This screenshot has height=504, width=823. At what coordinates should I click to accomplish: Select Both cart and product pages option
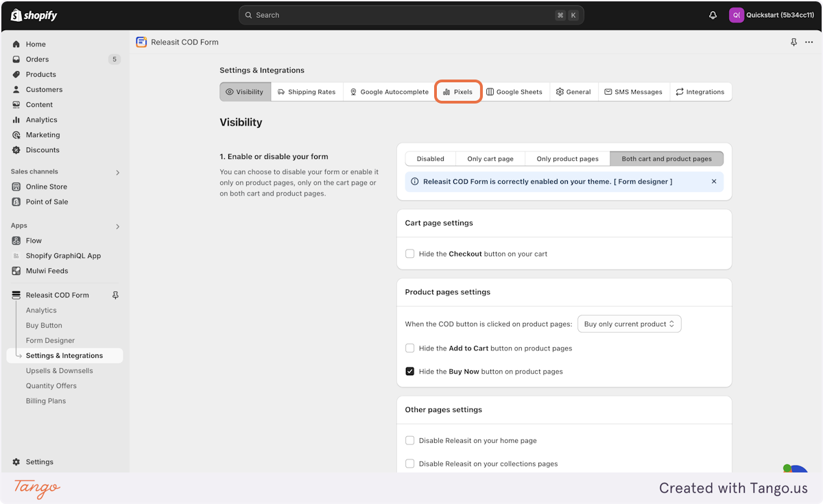point(667,159)
